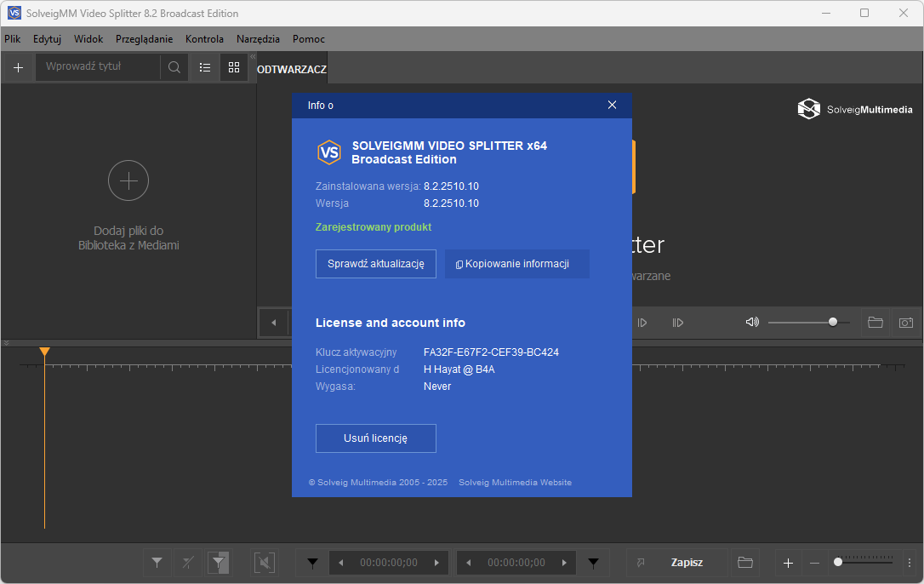
Task: Close the Info o dialog
Action: point(613,105)
